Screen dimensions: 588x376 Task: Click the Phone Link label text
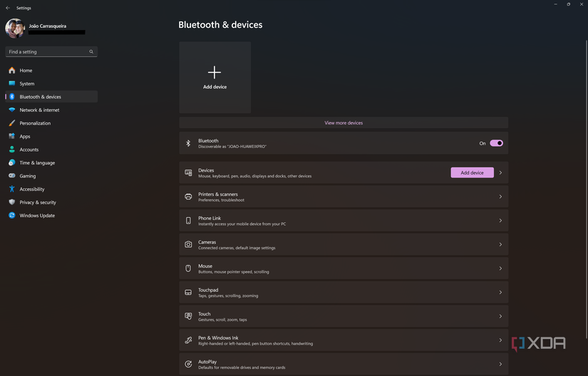pyautogui.click(x=210, y=219)
